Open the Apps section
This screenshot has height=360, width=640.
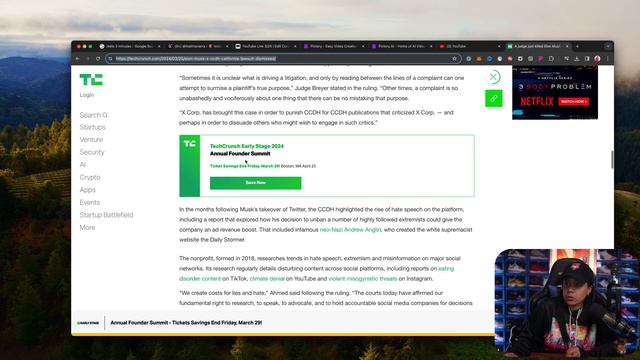pos(87,190)
